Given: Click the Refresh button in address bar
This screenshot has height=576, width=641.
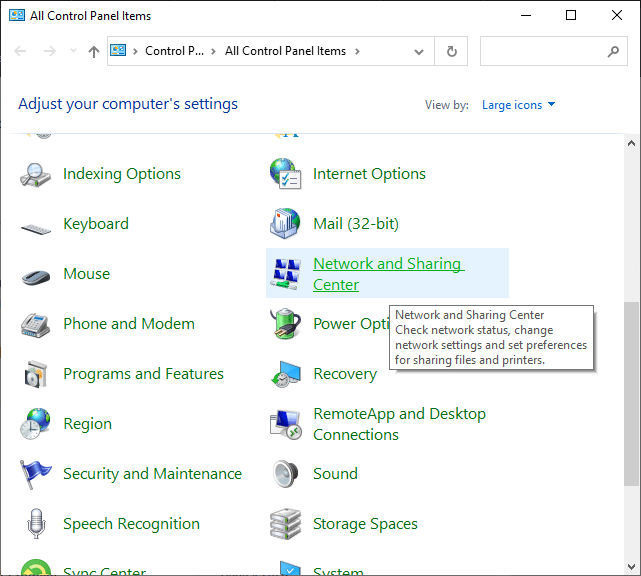Looking at the screenshot, I should 452,51.
